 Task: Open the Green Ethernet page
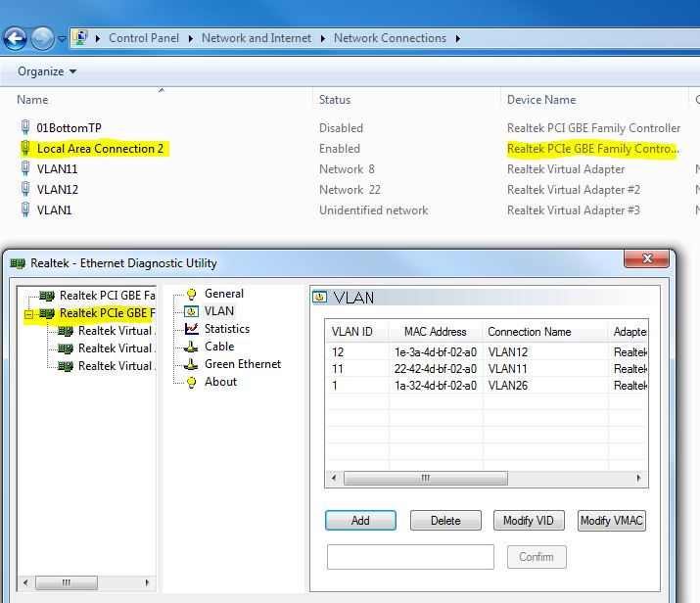(x=243, y=364)
